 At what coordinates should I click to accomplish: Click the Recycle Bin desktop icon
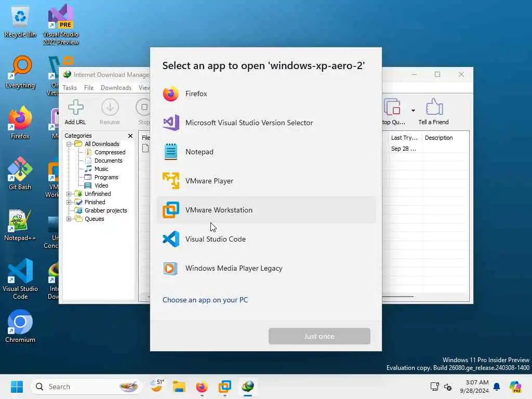(x=20, y=22)
